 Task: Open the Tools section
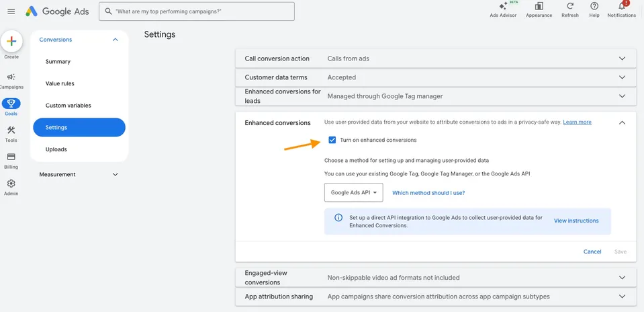pos(11,134)
